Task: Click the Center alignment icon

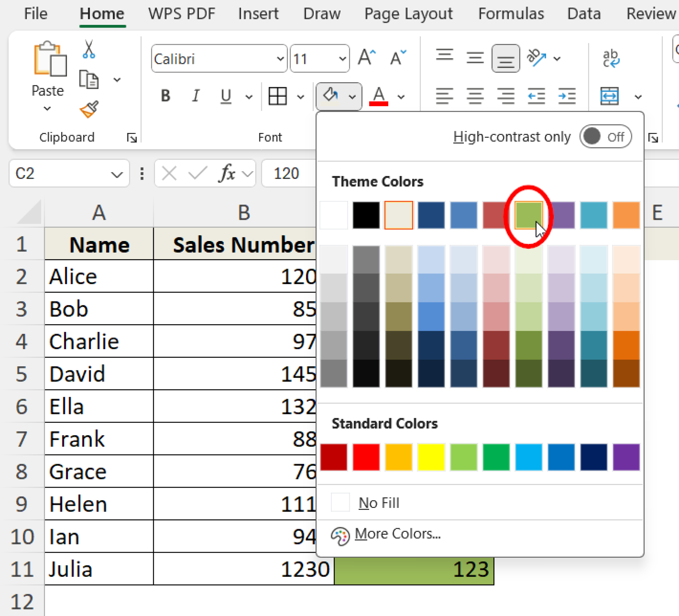Action: pos(475,96)
